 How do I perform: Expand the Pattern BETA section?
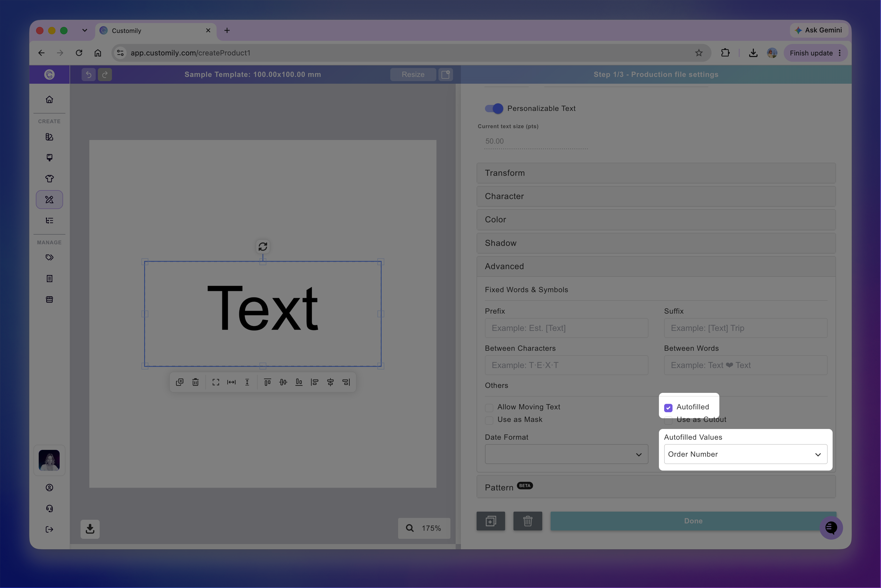pyautogui.click(x=656, y=487)
